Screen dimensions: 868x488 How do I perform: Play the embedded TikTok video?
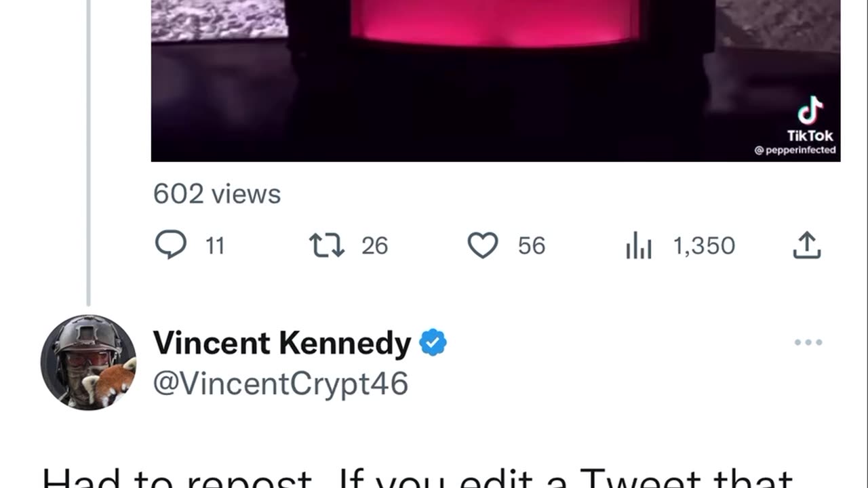[496, 81]
